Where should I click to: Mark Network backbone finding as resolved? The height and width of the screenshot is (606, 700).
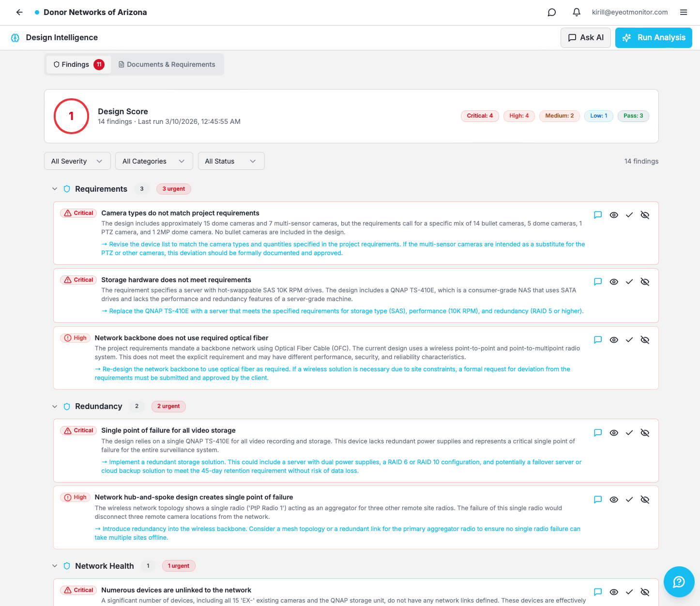(629, 340)
